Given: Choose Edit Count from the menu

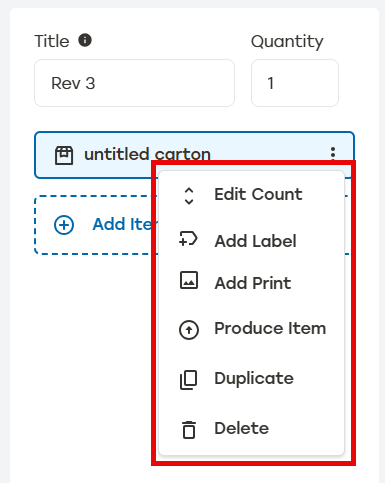Looking at the screenshot, I should (251, 195).
